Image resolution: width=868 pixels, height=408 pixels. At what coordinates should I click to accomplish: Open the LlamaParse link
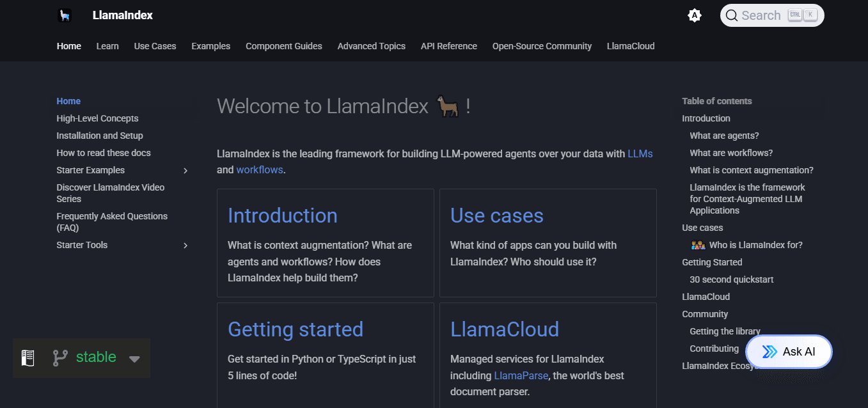521,376
